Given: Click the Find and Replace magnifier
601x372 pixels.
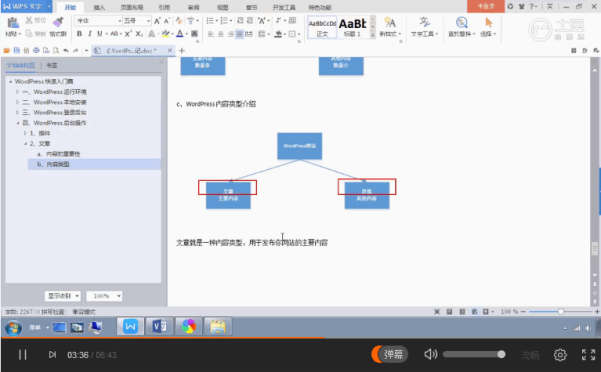Looking at the screenshot, I should coord(461,22).
